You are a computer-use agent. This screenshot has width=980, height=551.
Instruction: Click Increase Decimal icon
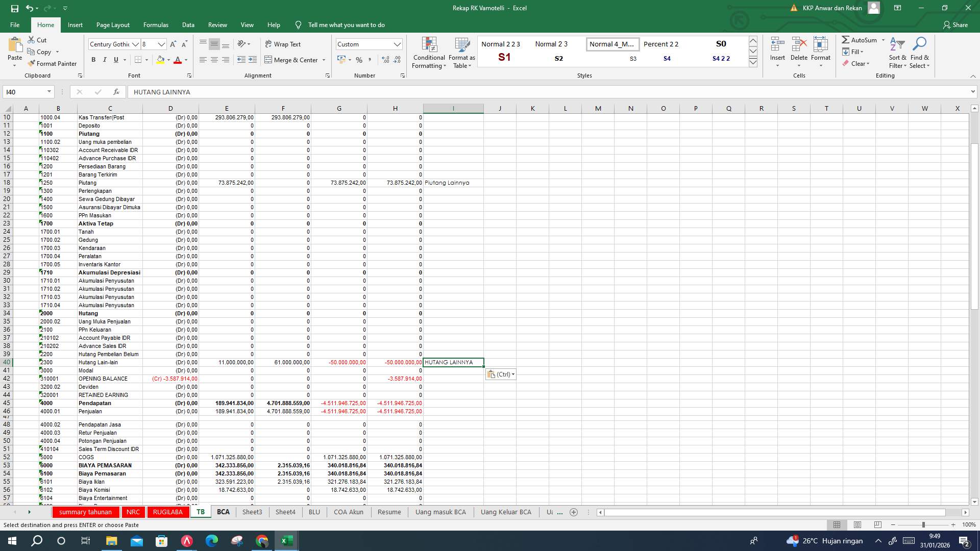(384, 60)
